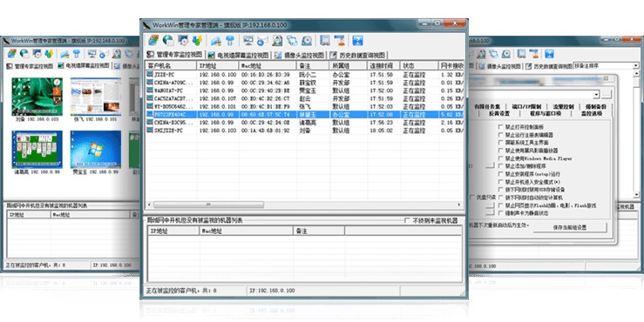Open 刘备 screen thumbnail in left window
Image resolution: width=644 pixels, height=322 pixels.
click(37, 97)
